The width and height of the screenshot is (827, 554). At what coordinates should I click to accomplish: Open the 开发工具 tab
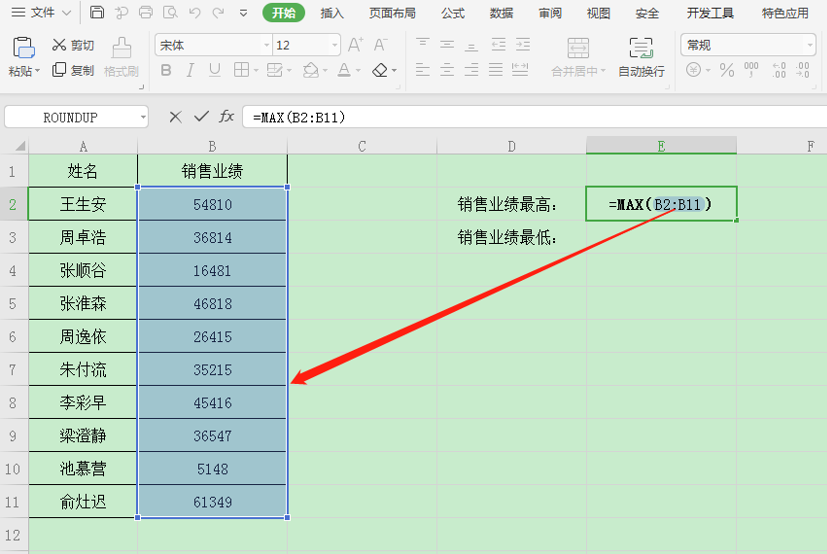click(x=710, y=13)
